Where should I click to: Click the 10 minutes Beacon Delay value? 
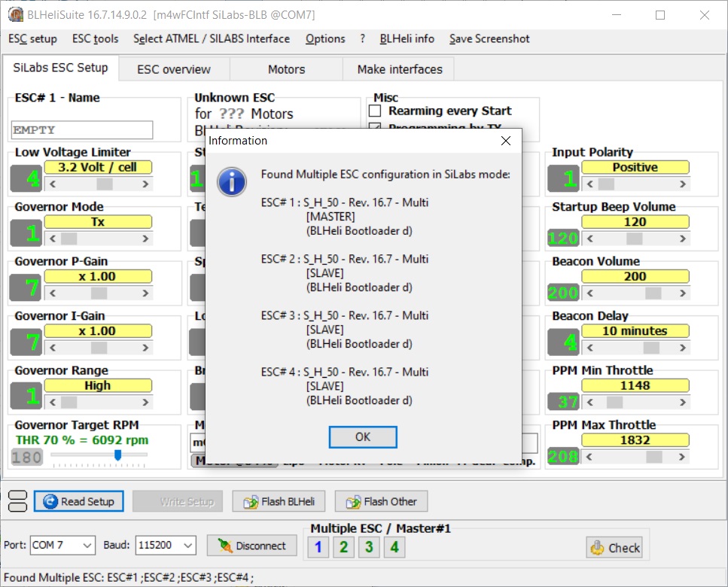pos(635,331)
